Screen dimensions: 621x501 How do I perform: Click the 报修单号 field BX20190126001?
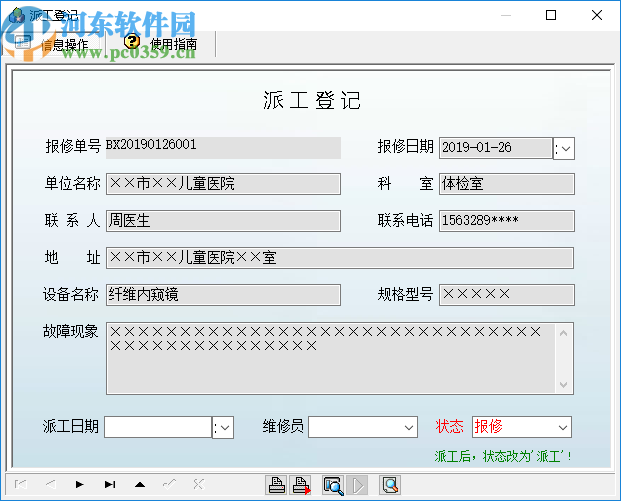tap(223, 148)
